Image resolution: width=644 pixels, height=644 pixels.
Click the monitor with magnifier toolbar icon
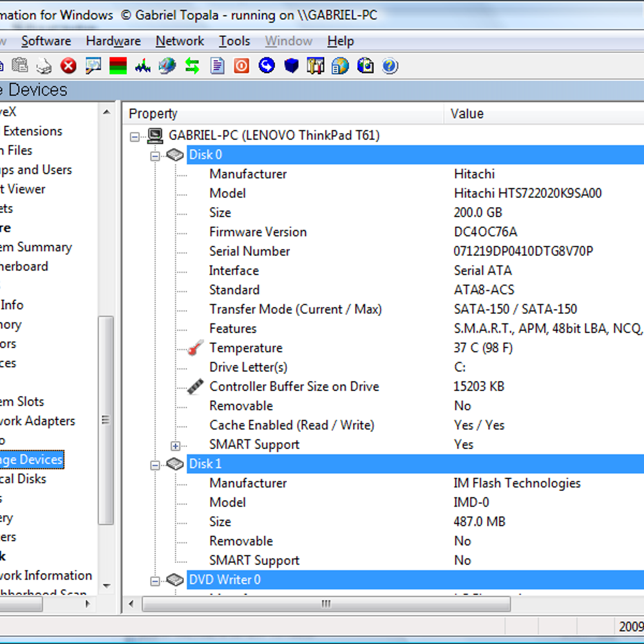coord(93,66)
